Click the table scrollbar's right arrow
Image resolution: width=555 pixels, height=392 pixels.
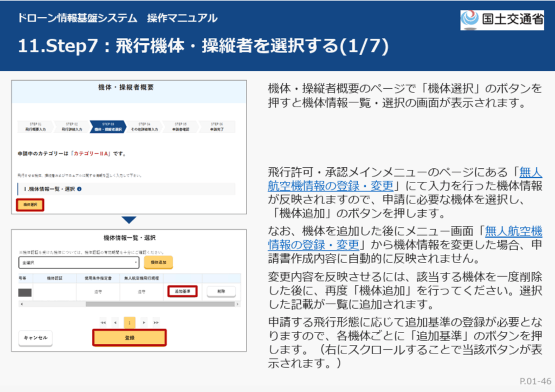pos(238,304)
